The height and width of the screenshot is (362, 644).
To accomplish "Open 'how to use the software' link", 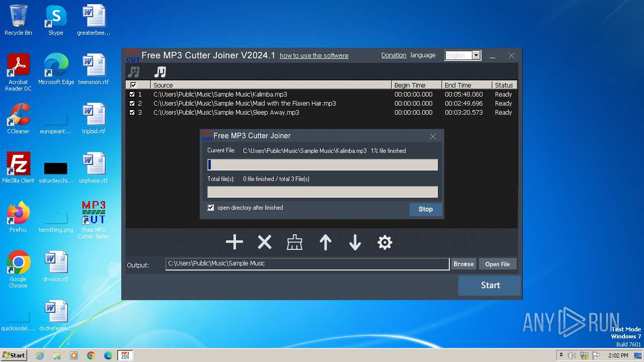I will click(314, 56).
